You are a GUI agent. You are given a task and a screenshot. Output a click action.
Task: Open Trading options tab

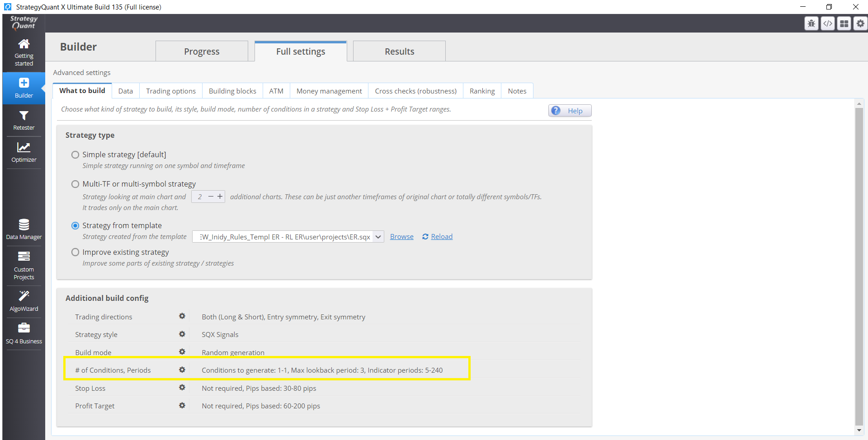pyautogui.click(x=171, y=91)
